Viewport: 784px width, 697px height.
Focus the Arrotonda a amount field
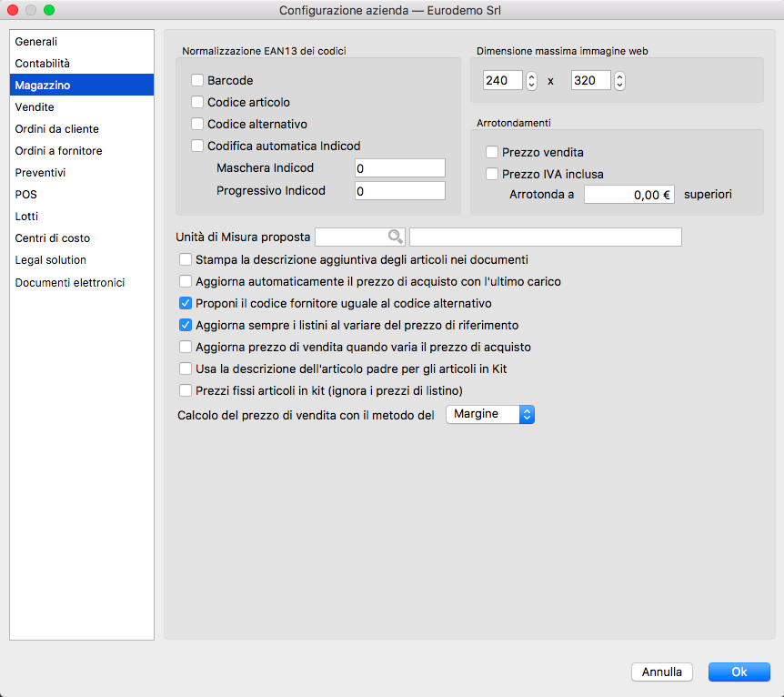pos(628,194)
